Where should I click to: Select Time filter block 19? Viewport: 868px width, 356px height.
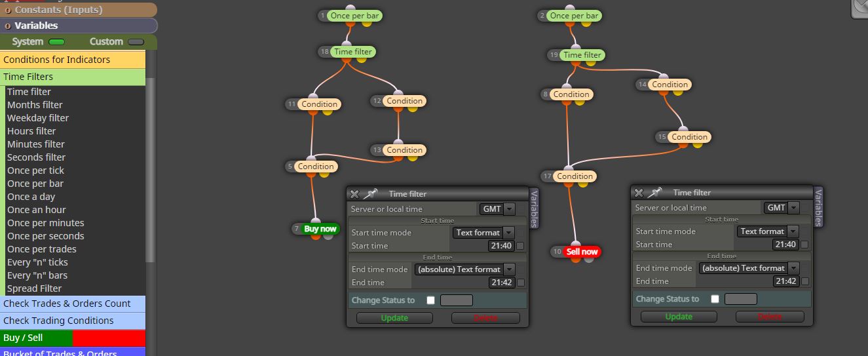click(x=582, y=55)
